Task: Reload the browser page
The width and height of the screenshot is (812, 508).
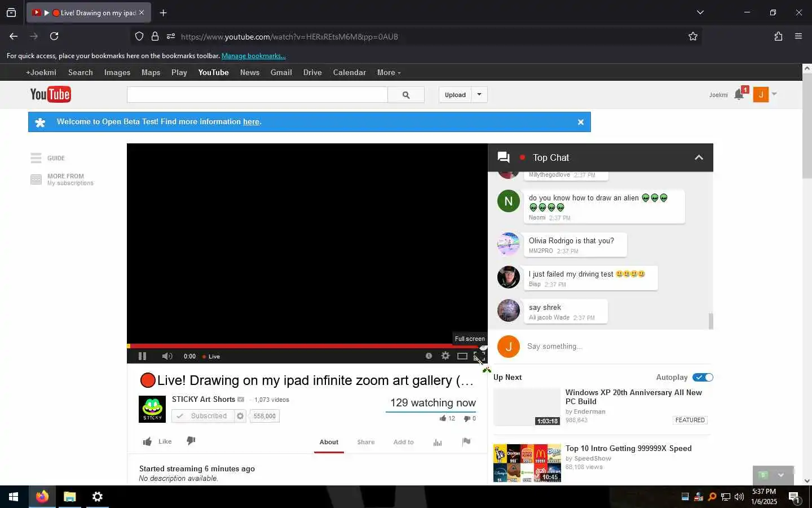Action: pyautogui.click(x=54, y=36)
